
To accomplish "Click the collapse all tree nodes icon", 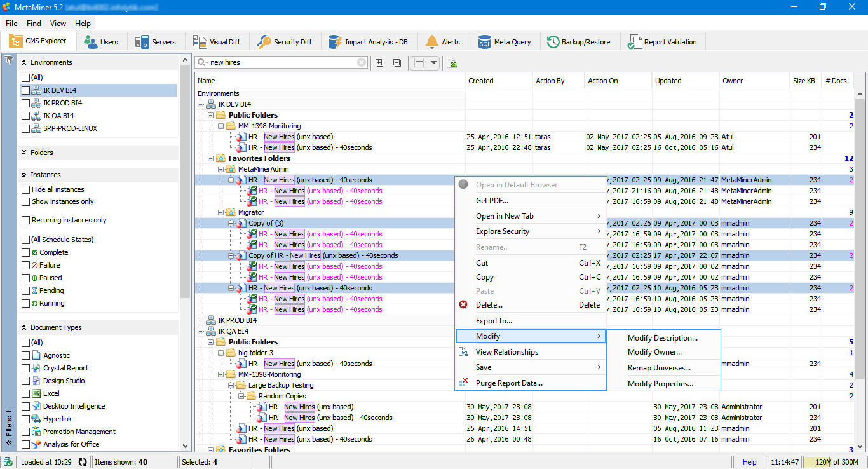I will [397, 62].
